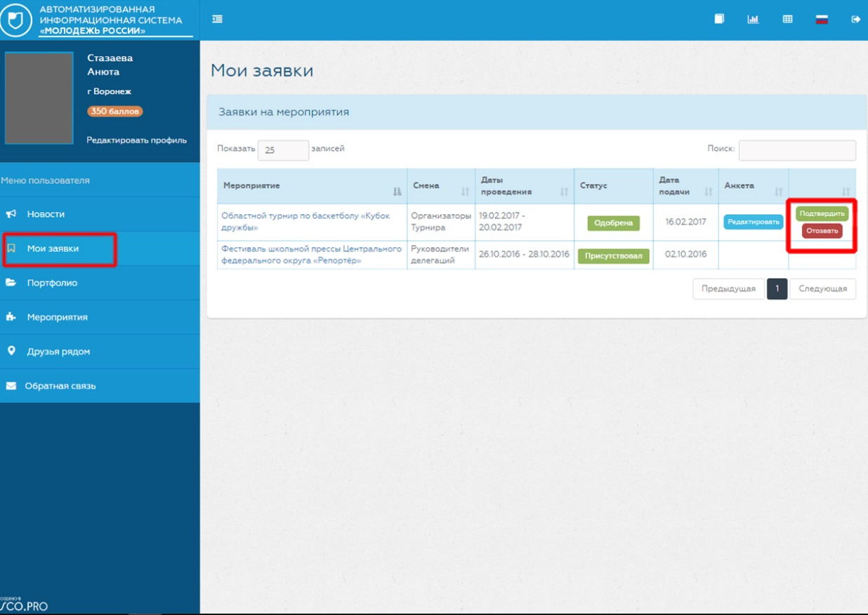Image resolution: width=868 pixels, height=615 pixels.
Task: Sort by the Даты проведения column
Action: pos(524,186)
